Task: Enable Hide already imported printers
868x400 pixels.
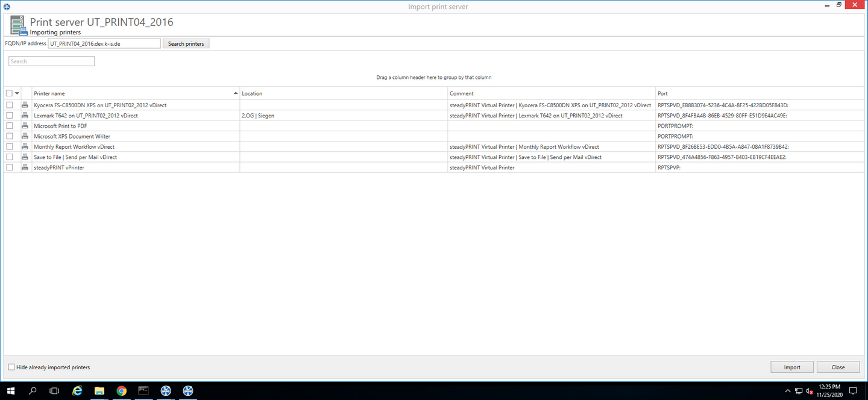Action: point(11,367)
